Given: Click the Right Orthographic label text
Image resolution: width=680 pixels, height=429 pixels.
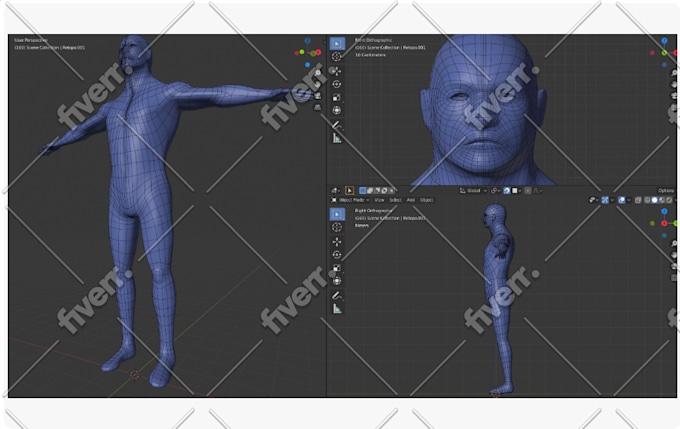Looking at the screenshot, I should point(373,210).
